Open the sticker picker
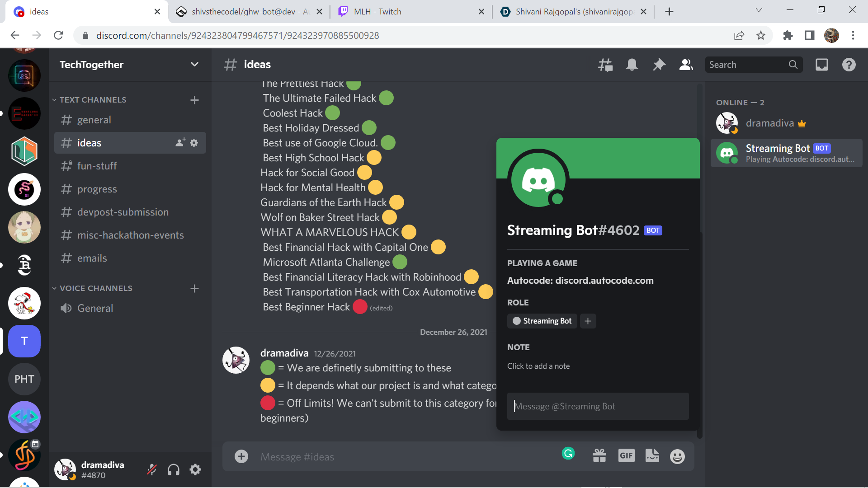The width and height of the screenshot is (868, 488). (652, 456)
